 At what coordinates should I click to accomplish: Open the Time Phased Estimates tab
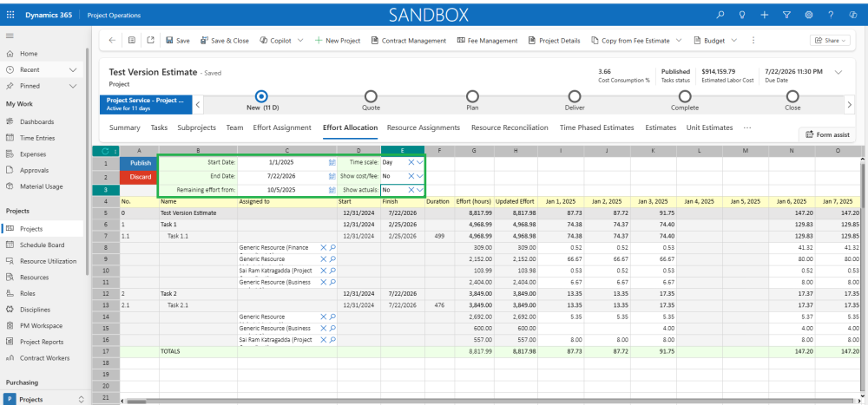click(x=596, y=127)
